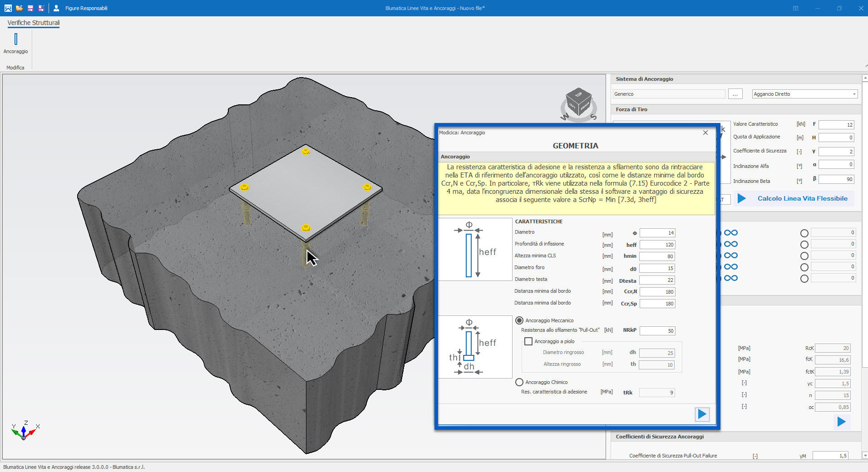
Task: Click the Save As floppy-pencil icon
Action: (41, 8)
